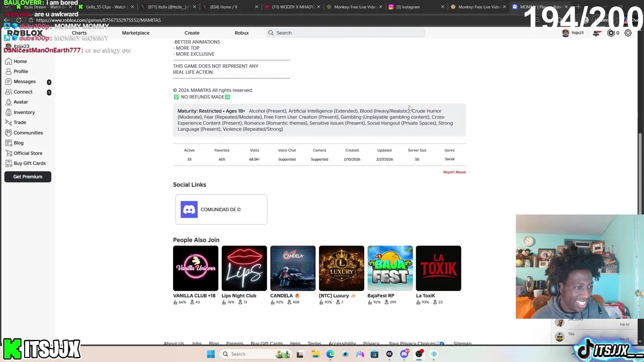Open Discord from the taskbar
This screenshot has width=644, height=362.
coord(404,354)
